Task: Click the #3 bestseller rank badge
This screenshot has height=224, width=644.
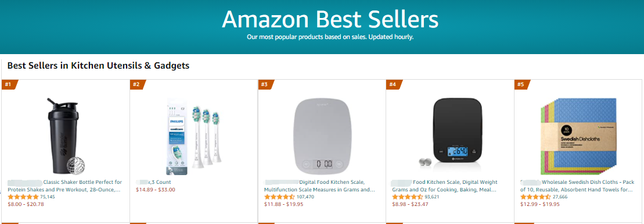Action: 266,84
